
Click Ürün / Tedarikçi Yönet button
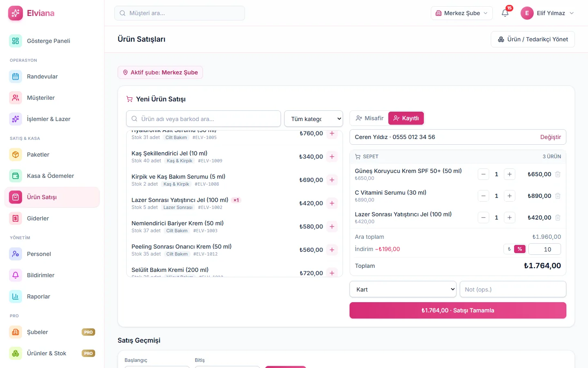point(533,39)
